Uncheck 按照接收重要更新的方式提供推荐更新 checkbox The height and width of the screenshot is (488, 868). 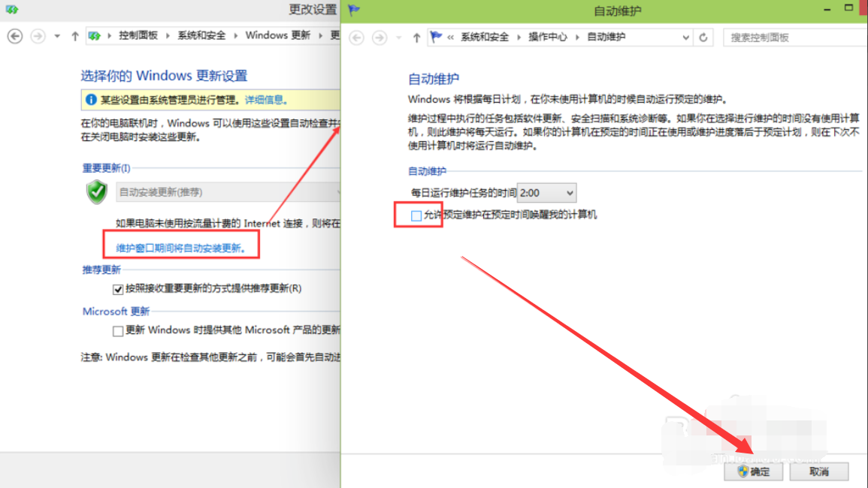pos(118,289)
